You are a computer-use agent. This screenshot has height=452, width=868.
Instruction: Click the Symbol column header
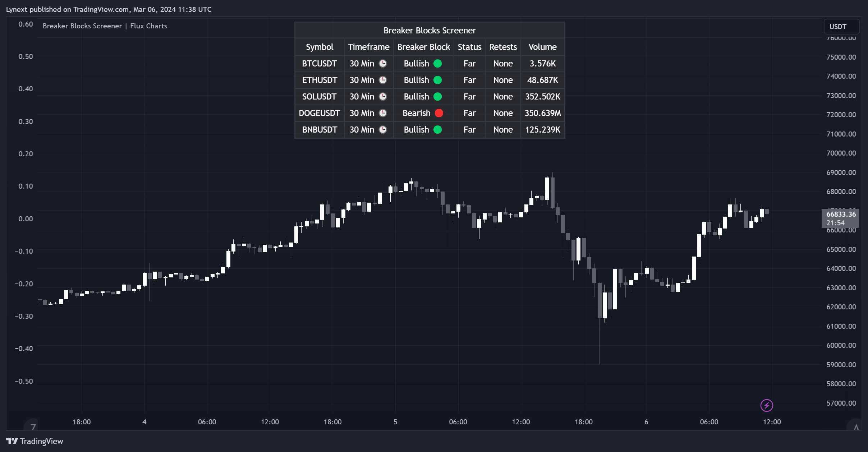(319, 47)
